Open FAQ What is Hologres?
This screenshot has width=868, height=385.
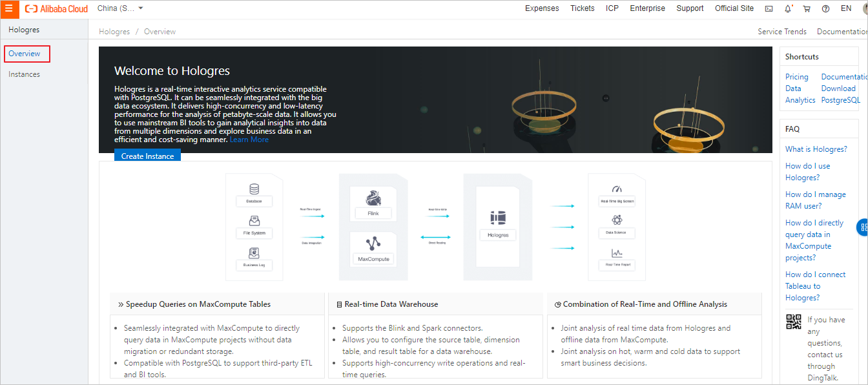[816, 149]
